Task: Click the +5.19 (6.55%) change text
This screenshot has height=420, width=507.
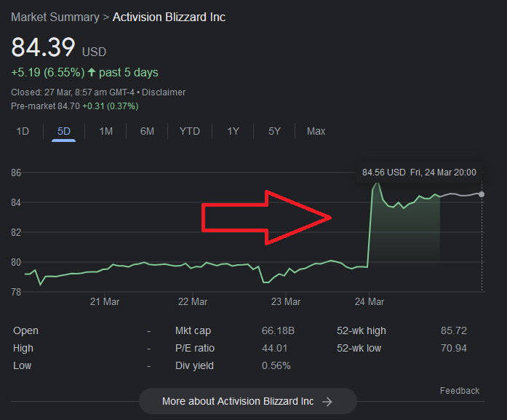Action: (48, 73)
